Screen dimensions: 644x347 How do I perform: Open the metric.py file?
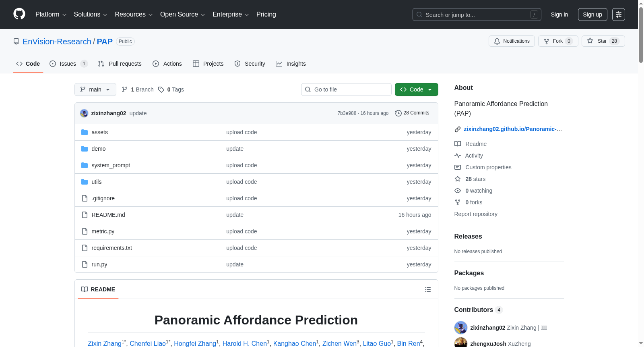tap(103, 231)
